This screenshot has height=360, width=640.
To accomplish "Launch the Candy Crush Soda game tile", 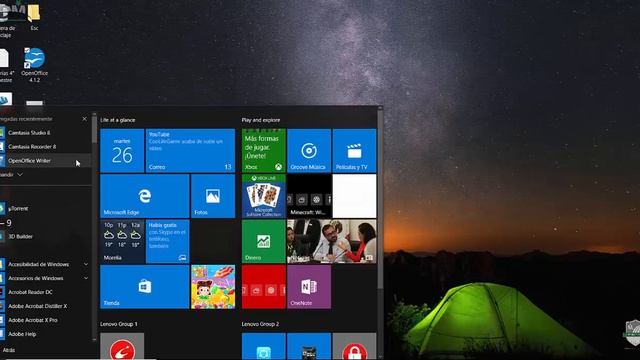I will (x=213, y=287).
